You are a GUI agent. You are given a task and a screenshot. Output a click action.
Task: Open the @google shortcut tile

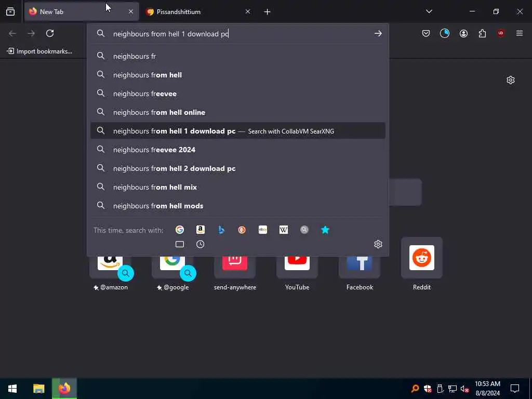tap(172, 268)
